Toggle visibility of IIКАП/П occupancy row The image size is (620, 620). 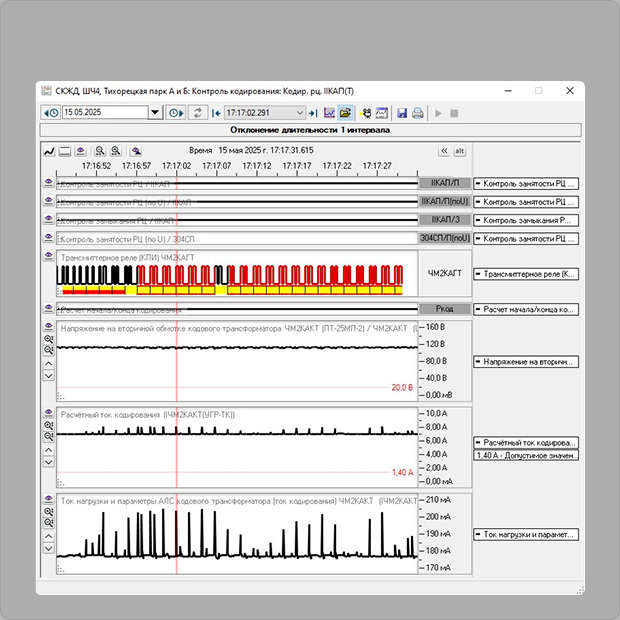[x=49, y=183]
